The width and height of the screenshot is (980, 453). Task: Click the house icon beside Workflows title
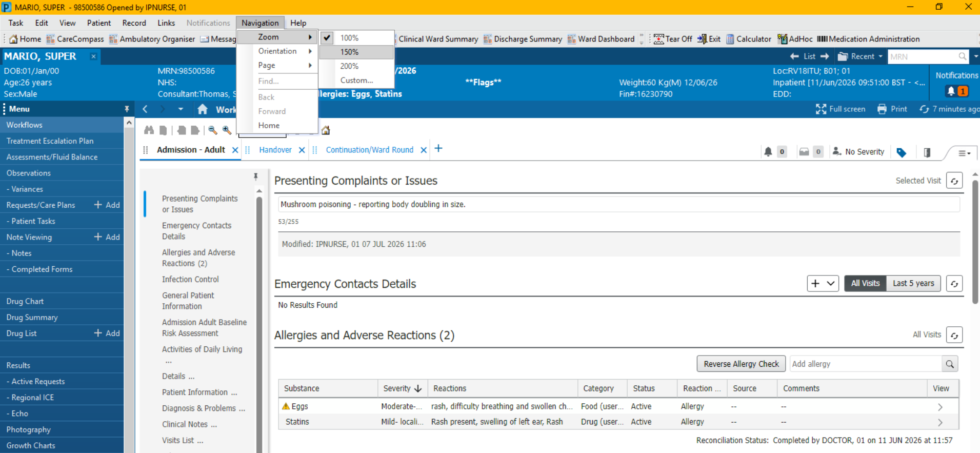point(203,109)
